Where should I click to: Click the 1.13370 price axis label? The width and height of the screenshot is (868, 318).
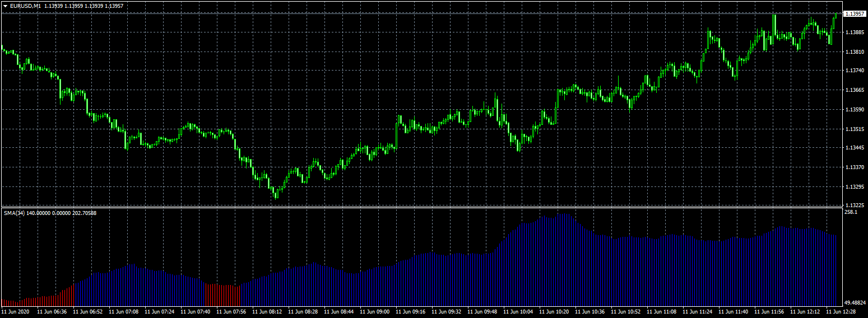[x=855, y=167]
